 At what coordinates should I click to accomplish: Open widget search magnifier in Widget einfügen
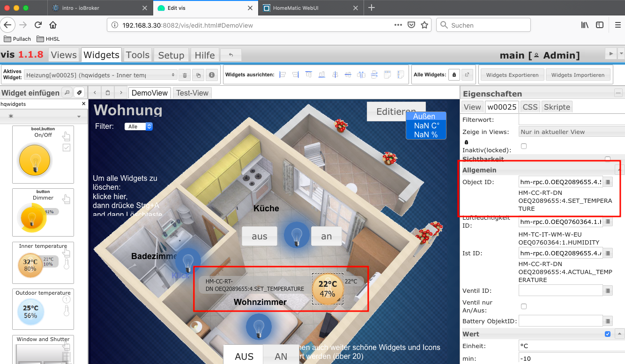click(x=67, y=93)
